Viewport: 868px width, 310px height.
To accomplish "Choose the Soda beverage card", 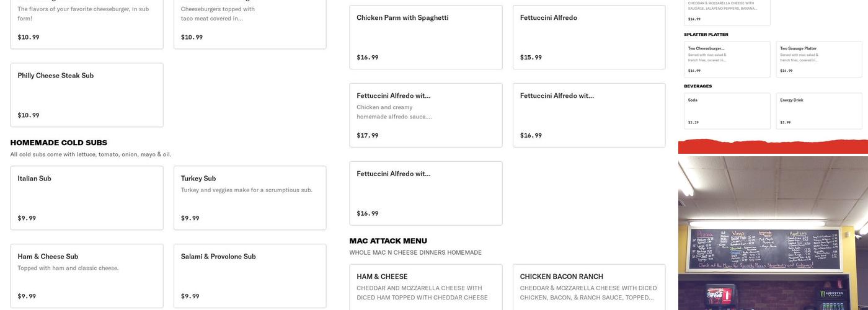I will (x=727, y=111).
